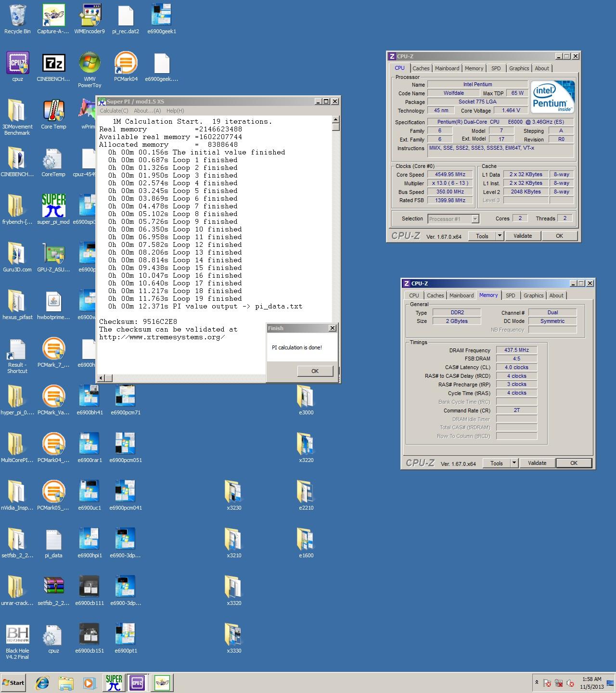This screenshot has width=616, height=693.
Task: Switch to CPU-Z taskbar button
Action: (x=137, y=682)
